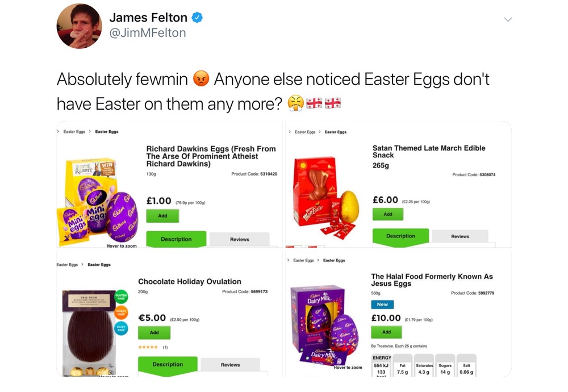Click the green Gluten Free badge

coord(122,297)
